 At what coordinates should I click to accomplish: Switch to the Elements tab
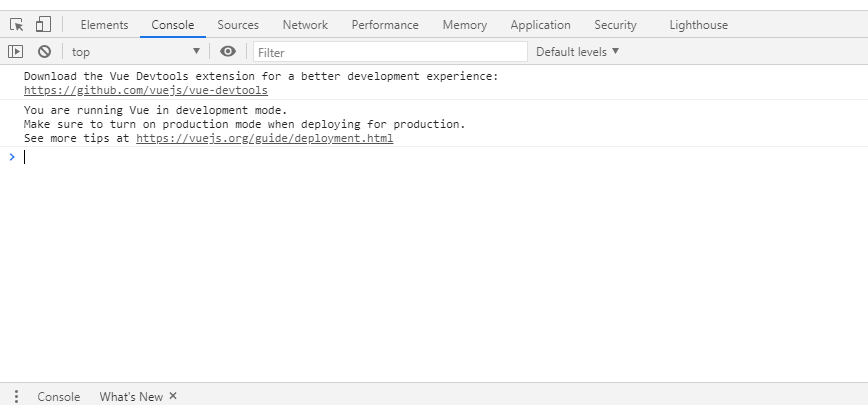point(104,25)
